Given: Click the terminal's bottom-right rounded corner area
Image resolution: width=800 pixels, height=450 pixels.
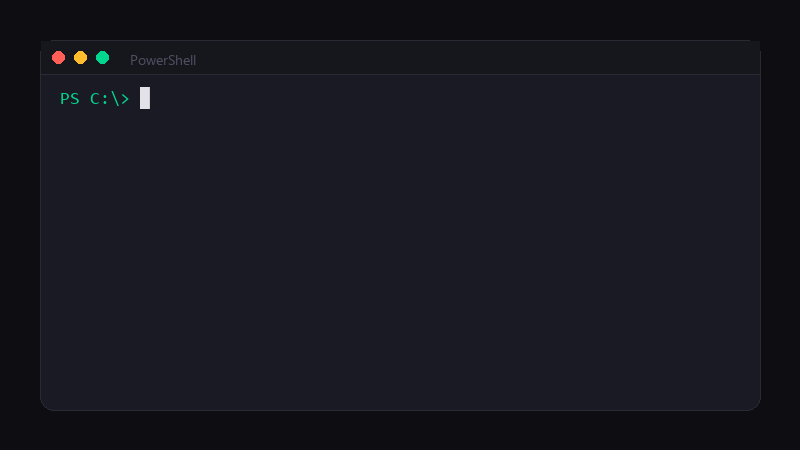Looking at the screenshot, I should [x=751, y=402].
